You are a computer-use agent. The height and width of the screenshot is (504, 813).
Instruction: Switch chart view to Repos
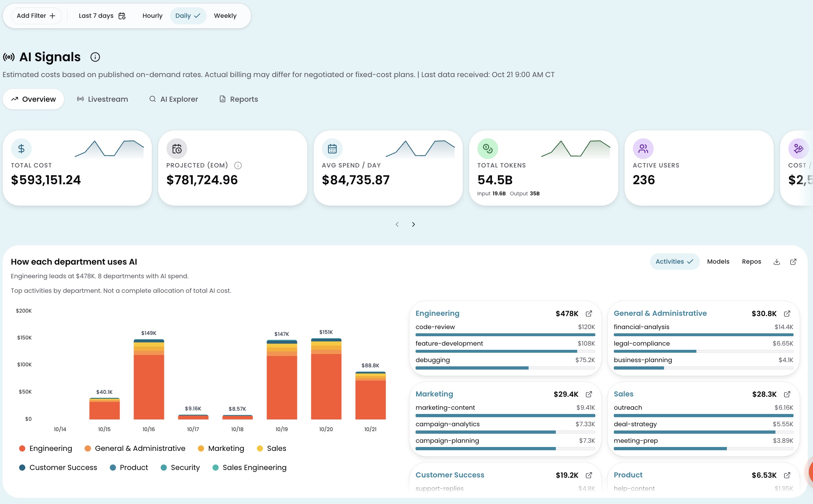click(751, 262)
